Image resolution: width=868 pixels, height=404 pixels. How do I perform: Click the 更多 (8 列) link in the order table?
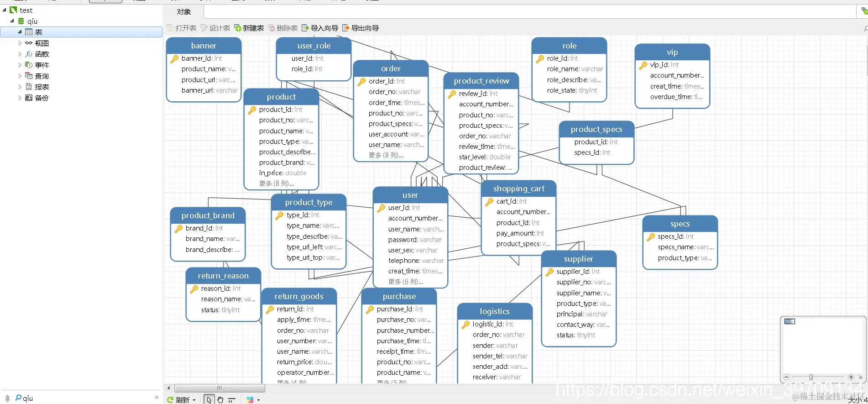point(386,155)
